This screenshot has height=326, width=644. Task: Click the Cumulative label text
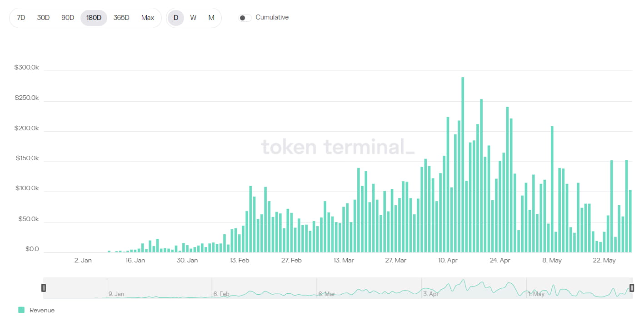(272, 17)
